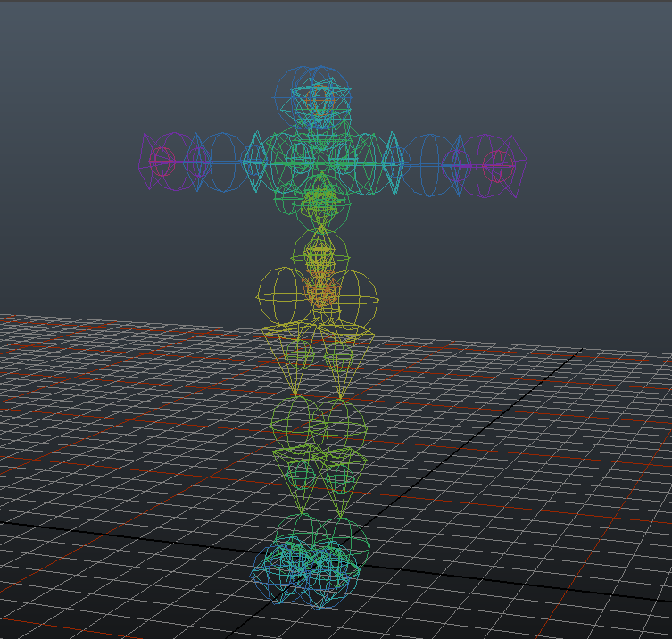Select the pink sphere control on right arm end
The image size is (672, 639).
[498, 166]
